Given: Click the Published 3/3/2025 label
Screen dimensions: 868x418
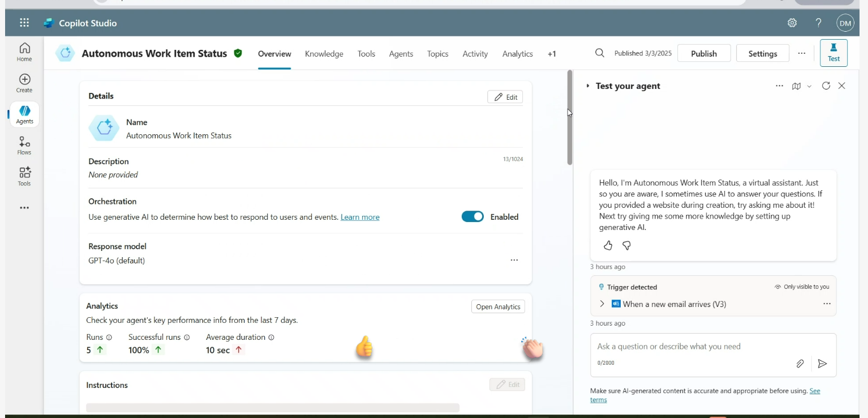Looking at the screenshot, I should click(643, 53).
